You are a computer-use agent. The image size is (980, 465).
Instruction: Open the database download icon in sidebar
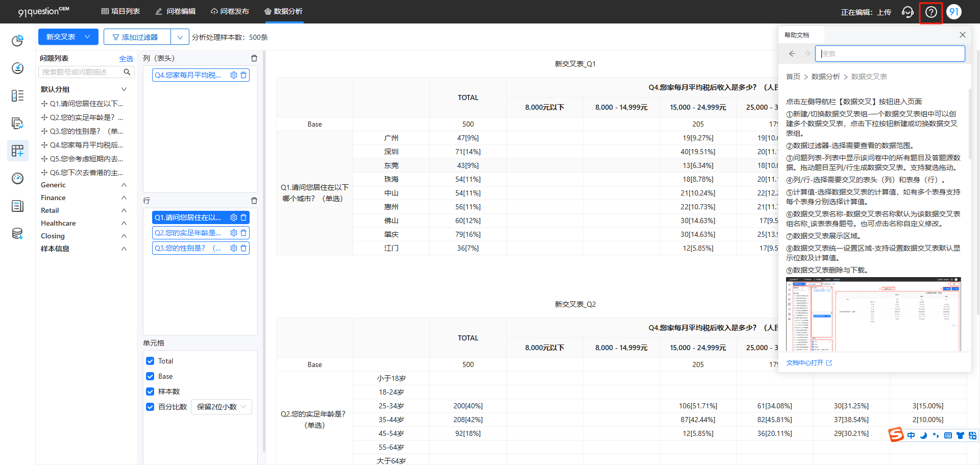pyautogui.click(x=17, y=233)
